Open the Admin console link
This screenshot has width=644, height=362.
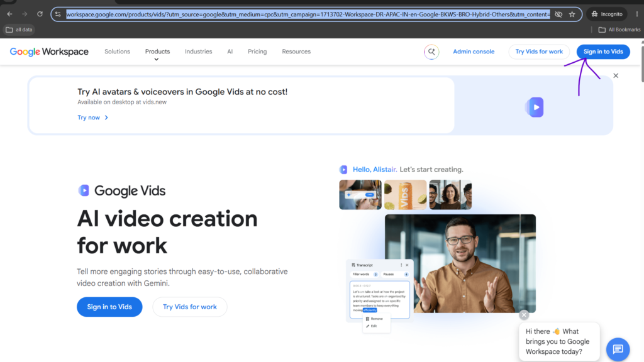tap(474, 52)
